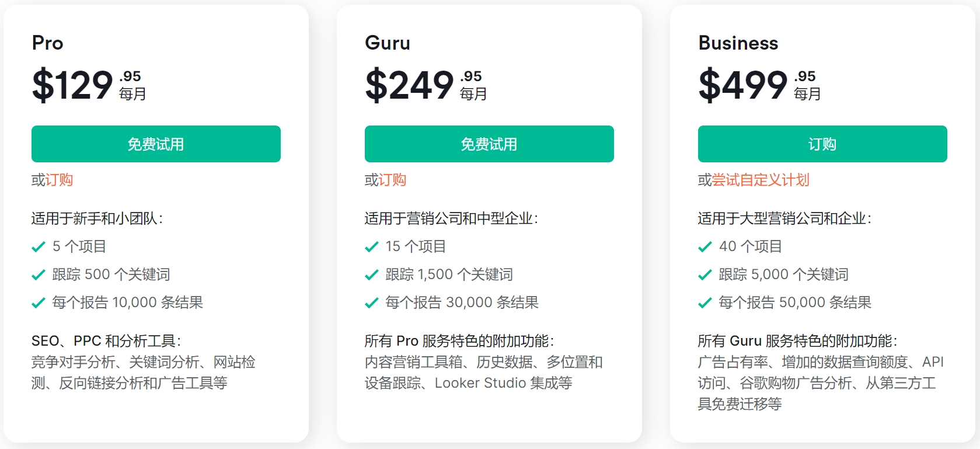980x449 pixels.
Task: Click the Business plan heading
Action: point(738,43)
